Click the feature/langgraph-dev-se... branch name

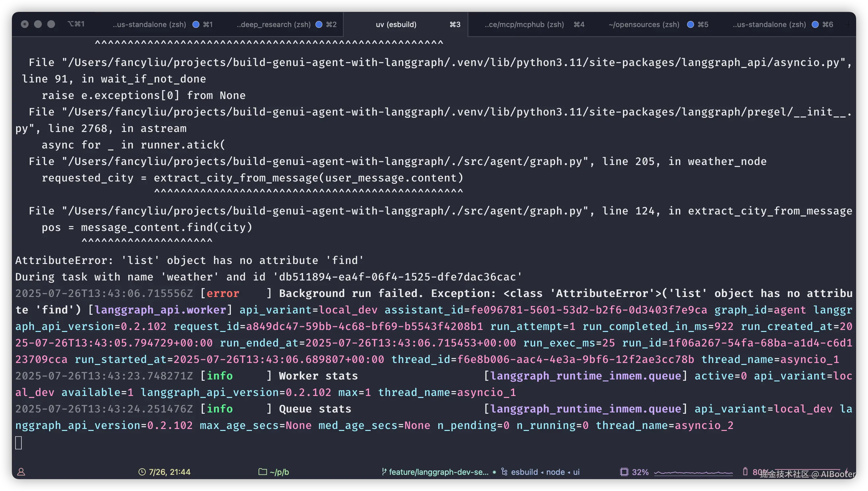pos(438,472)
